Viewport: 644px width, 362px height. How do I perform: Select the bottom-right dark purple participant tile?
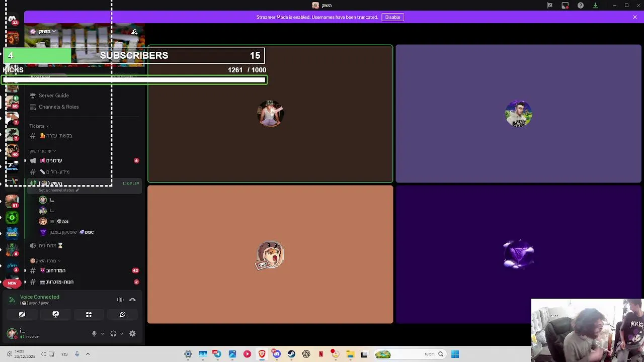click(x=518, y=254)
